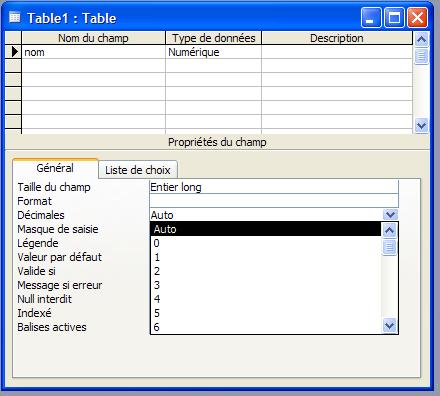
Task: Choose 2 in the decimals list
Action: 266,271
